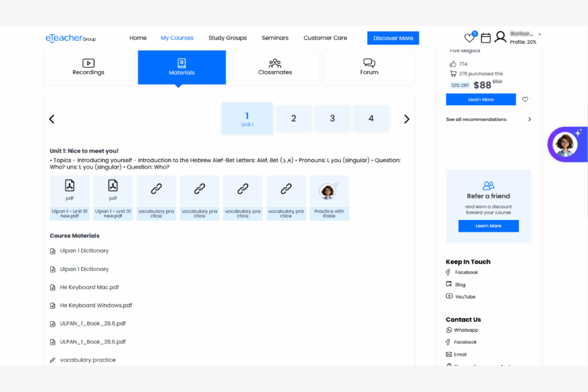Click the "12% OFF" badge
588x392 pixels.
[460, 86]
